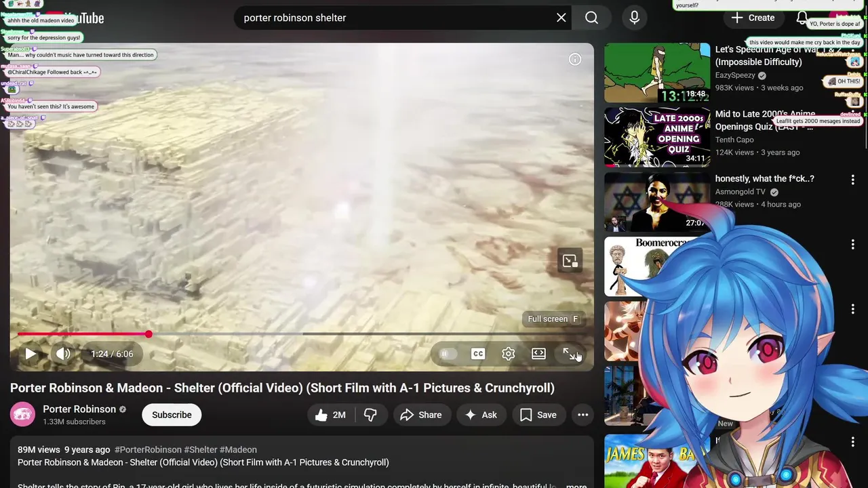Dislike the video
This screenshot has height=488, width=868.
click(370, 415)
